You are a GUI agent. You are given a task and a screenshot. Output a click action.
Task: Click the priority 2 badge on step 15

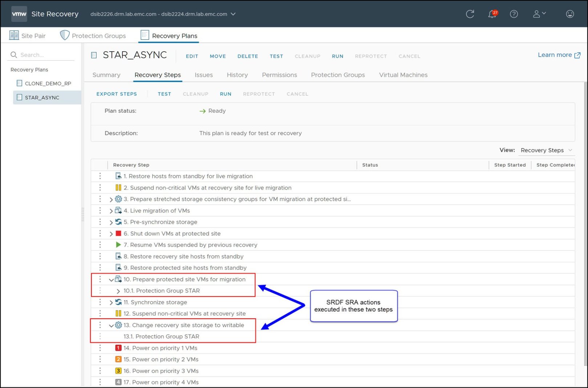coord(118,359)
